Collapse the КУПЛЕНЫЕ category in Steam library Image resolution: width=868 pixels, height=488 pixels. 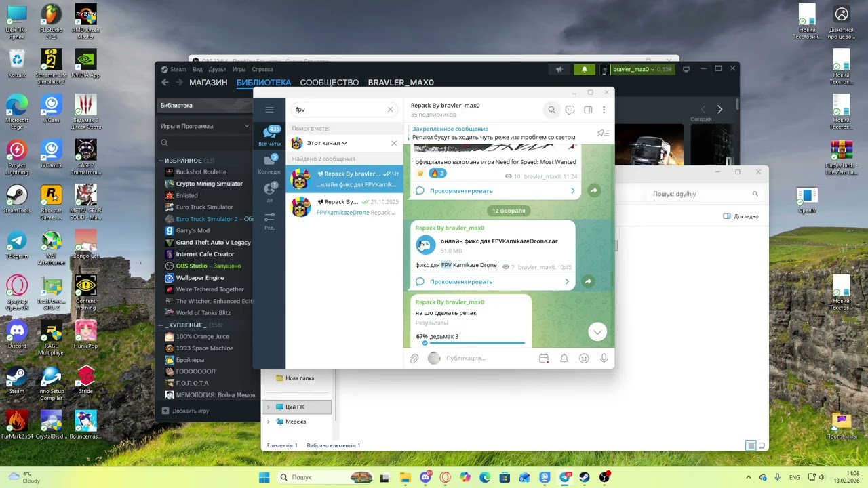tap(161, 325)
